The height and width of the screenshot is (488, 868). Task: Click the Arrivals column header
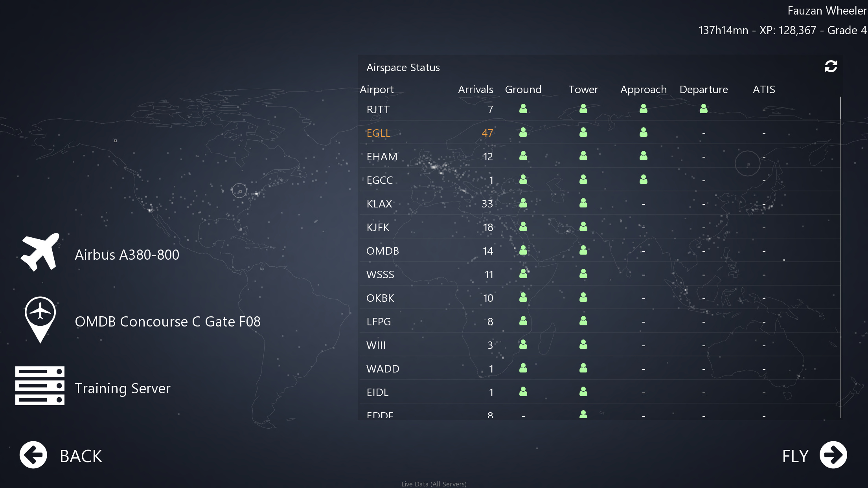click(475, 90)
